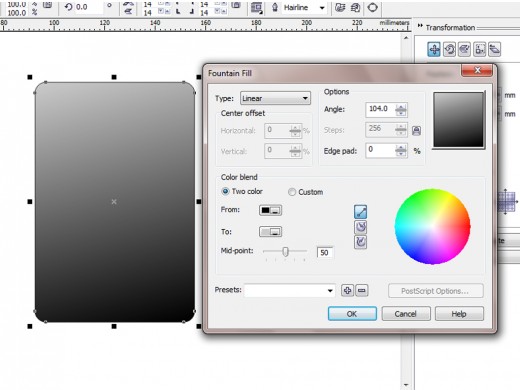Image resolution: width=520 pixels, height=390 pixels.
Task: Select the Position icon in Transformation docker
Action: pyautogui.click(x=434, y=49)
